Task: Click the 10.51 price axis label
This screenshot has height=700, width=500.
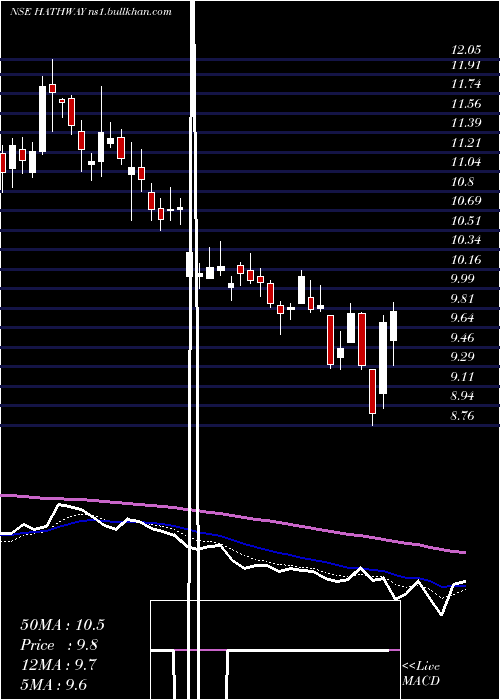Action: [x=467, y=220]
